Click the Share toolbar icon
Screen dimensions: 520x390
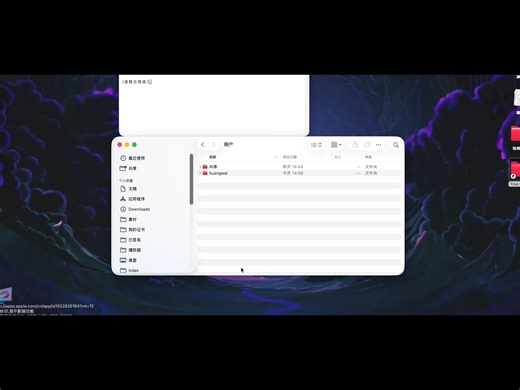[355, 145]
